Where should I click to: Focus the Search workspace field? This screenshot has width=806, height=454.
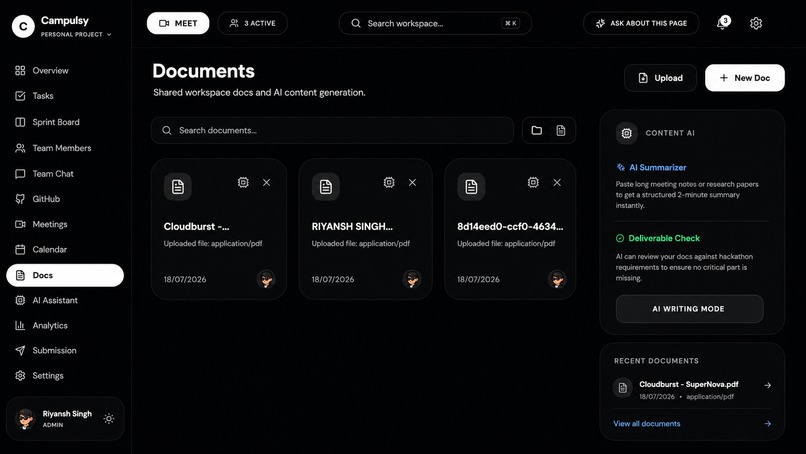tap(435, 23)
